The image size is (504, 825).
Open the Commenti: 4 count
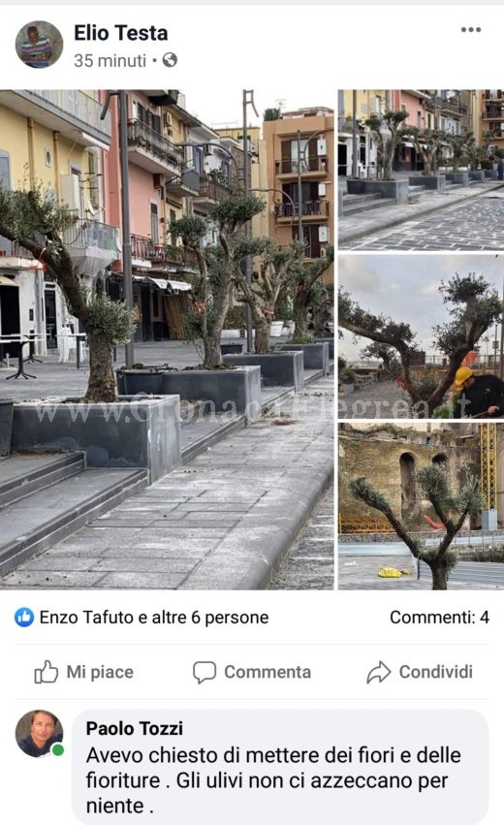point(439,618)
